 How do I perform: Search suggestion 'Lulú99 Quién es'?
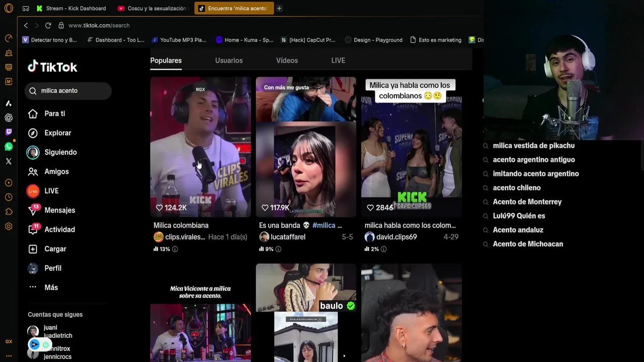519,216
